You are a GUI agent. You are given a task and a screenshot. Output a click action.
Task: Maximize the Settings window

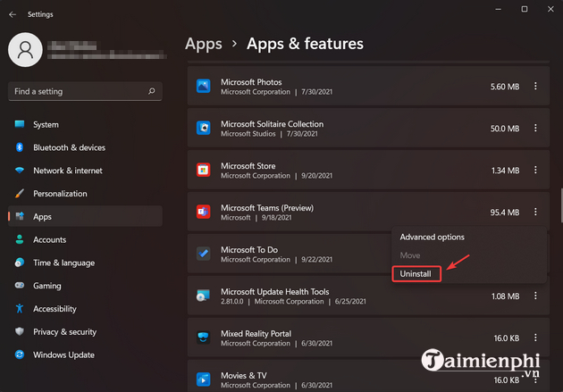(525, 9)
